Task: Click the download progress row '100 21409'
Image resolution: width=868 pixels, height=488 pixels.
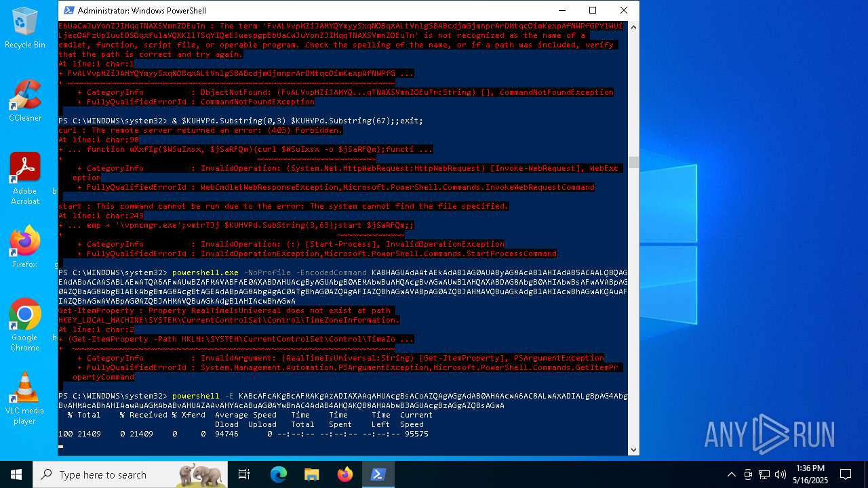Action: point(243,434)
